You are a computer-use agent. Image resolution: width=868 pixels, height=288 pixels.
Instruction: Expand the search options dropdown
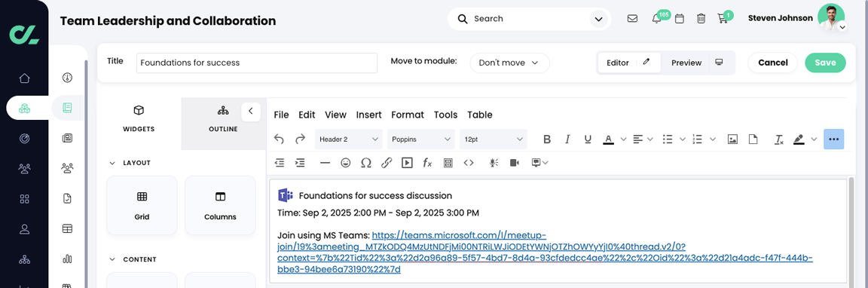[x=598, y=20]
